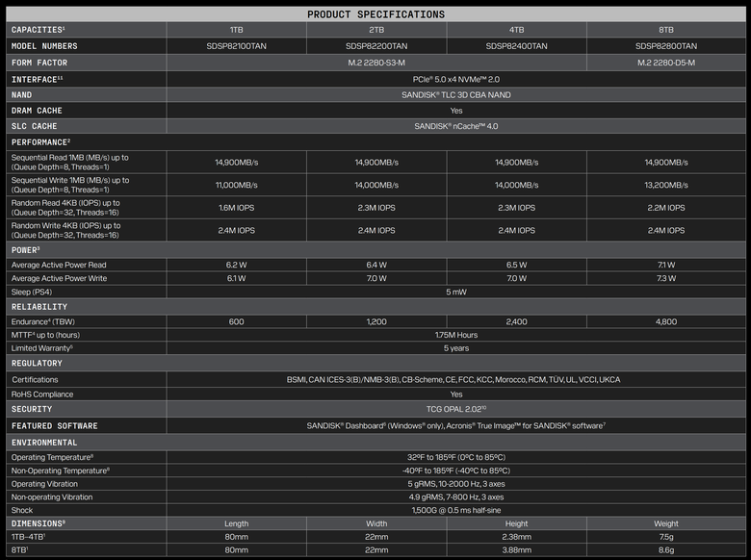Click the certifications list text
This screenshot has height=560, width=751.
(453, 379)
